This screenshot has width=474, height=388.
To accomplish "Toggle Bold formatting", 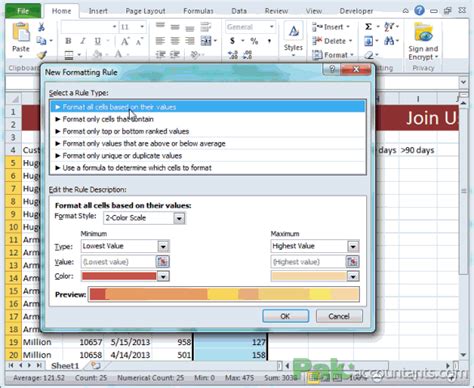I will pos(68,41).
